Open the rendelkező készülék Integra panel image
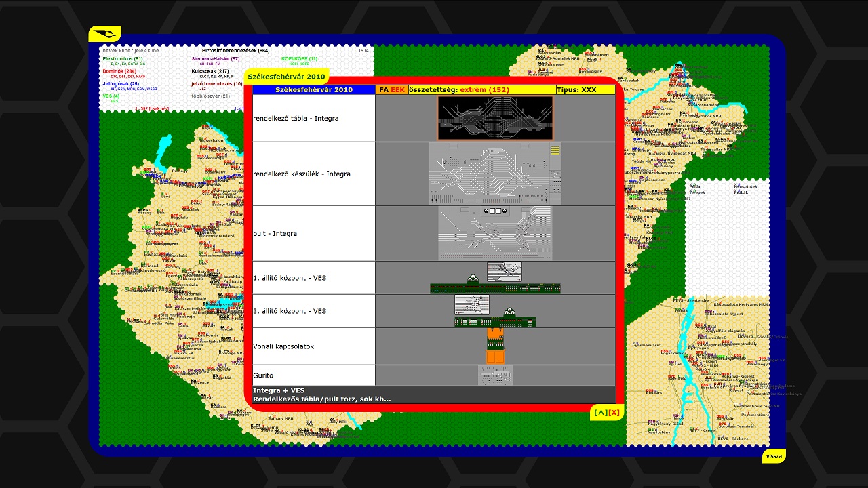868x488 pixels. 495,174
